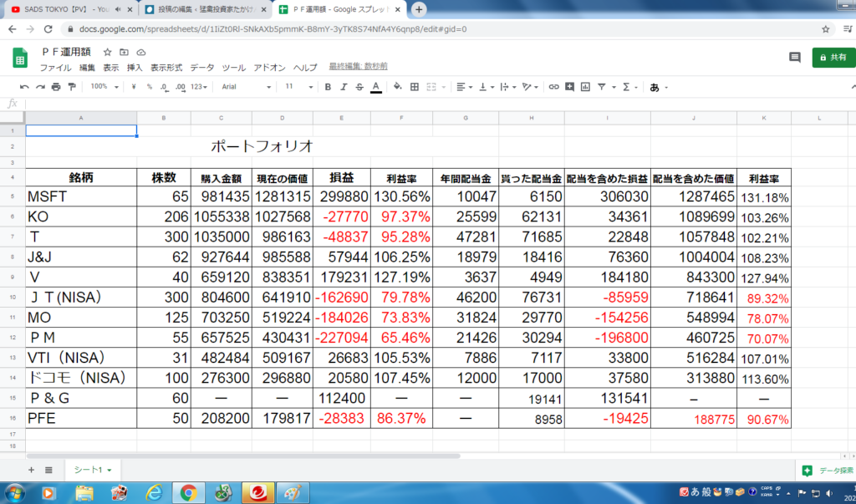Viewport: 856px width, 504px height.
Task: Open Windows Explorer from the taskbar
Action: 84,493
